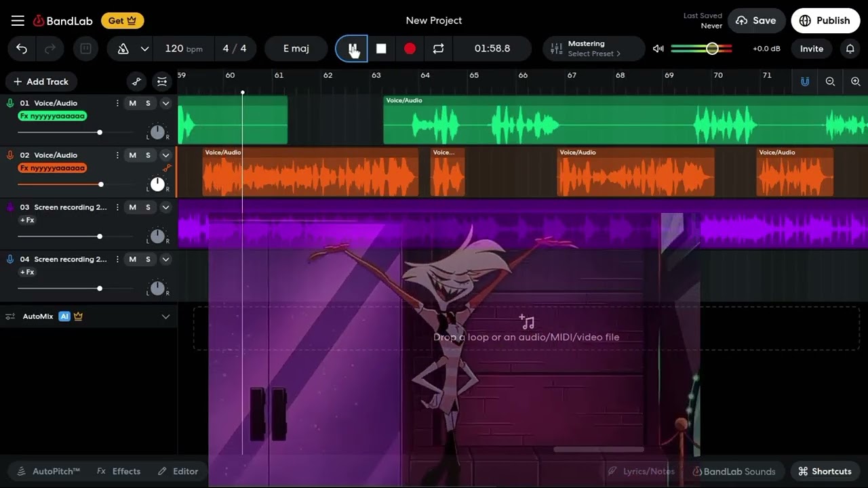This screenshot has height=488, width=868.
Task: Adjust the master volume slider
Action: (702, 49)
